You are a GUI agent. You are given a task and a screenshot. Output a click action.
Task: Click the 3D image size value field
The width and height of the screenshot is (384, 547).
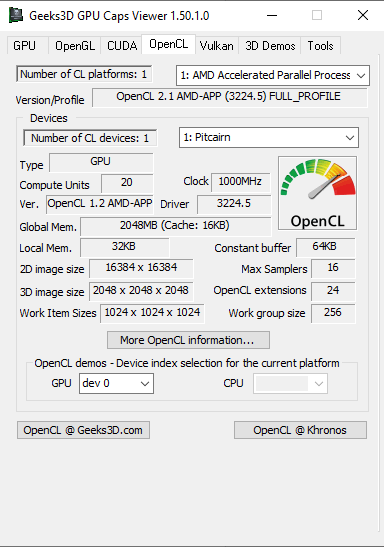pos(141,291)
